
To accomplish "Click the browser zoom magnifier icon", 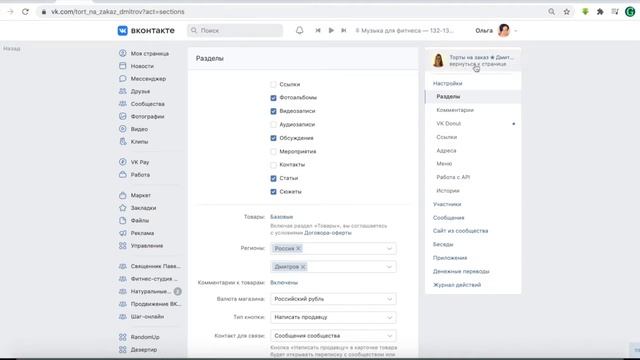I will pyautogui.click(x=551, y=12).
